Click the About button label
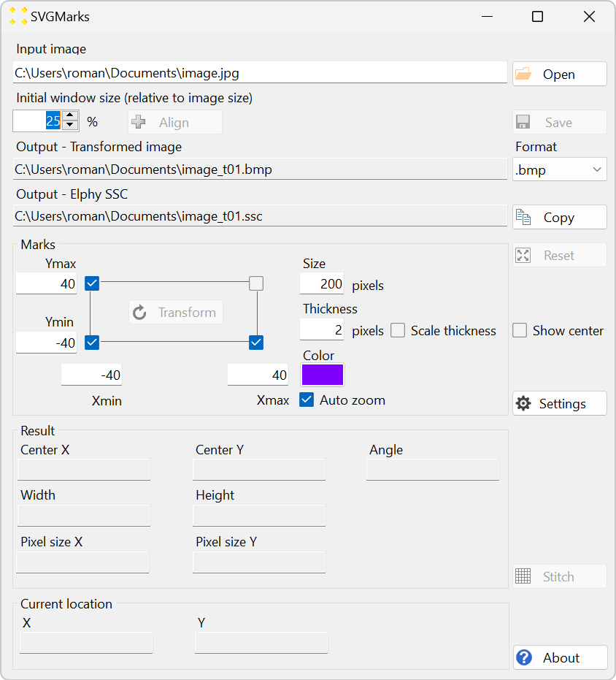This screenshot has height=680, width=616. [x=561, y=658]
